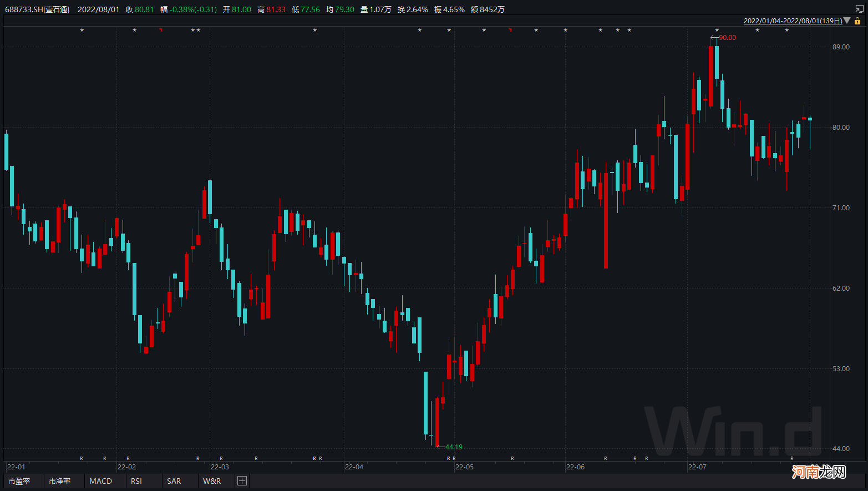Add an indicator with the plus icon
The width and height of the screenshot is (868, 491).
[x=242, y=481]
